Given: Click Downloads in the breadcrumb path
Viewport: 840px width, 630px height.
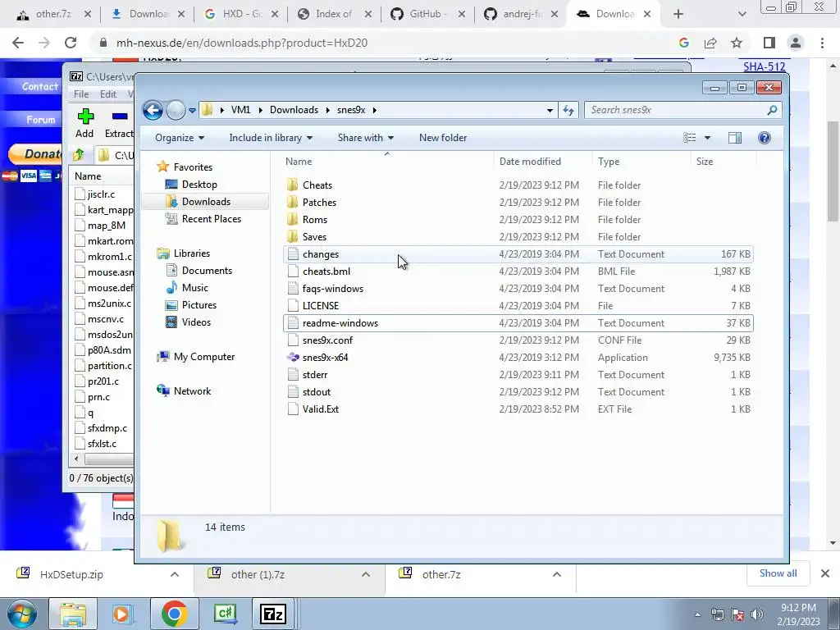Looking at the screenshot, I should [294, 110].
